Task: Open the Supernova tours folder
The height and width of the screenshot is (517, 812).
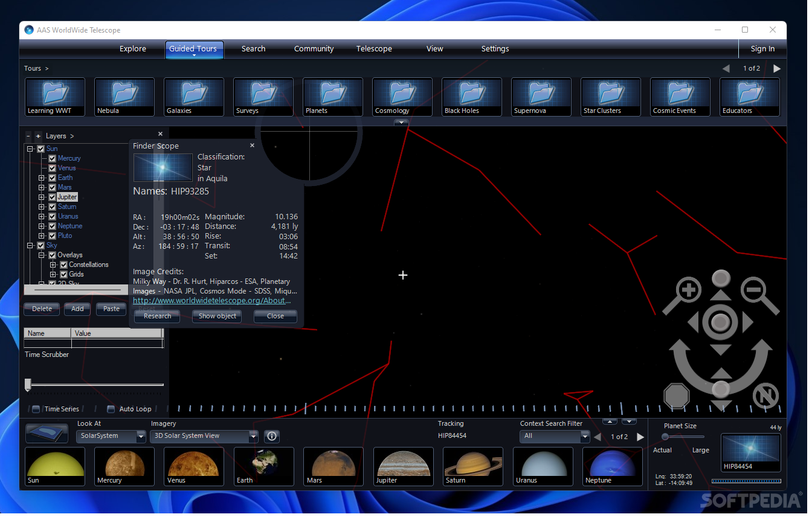Action: tap(541, 97)
